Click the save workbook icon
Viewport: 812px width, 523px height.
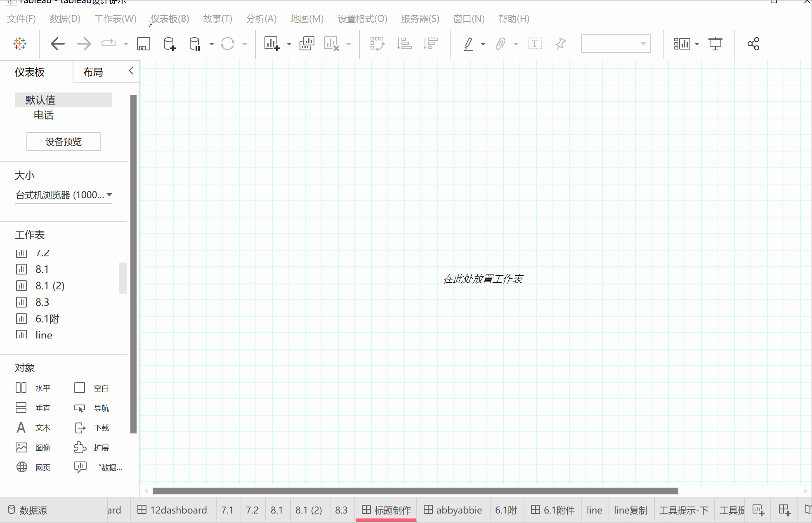tap(143, 44)
